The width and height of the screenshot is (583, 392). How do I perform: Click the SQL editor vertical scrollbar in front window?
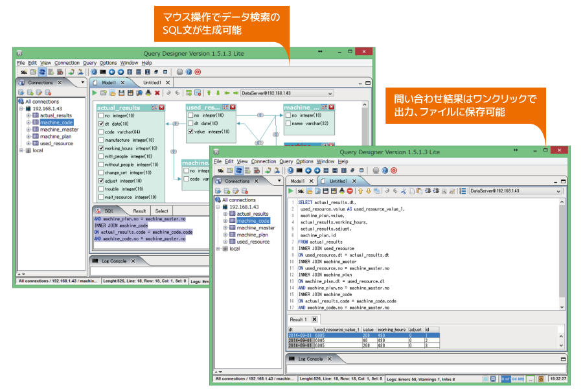coord(562,255)
